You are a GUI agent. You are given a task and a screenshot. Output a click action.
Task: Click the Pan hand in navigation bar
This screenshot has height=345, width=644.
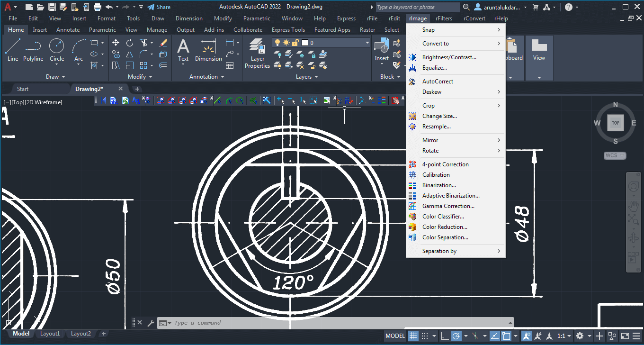(x=633, y=205)
